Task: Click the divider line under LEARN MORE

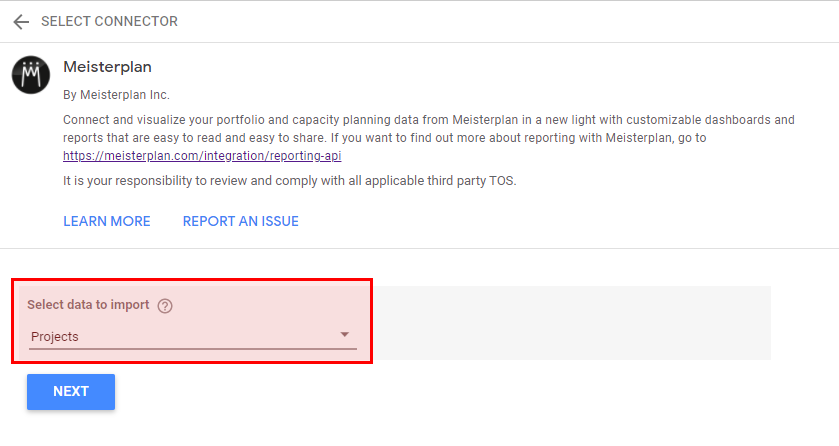Action: pos(420,248)
